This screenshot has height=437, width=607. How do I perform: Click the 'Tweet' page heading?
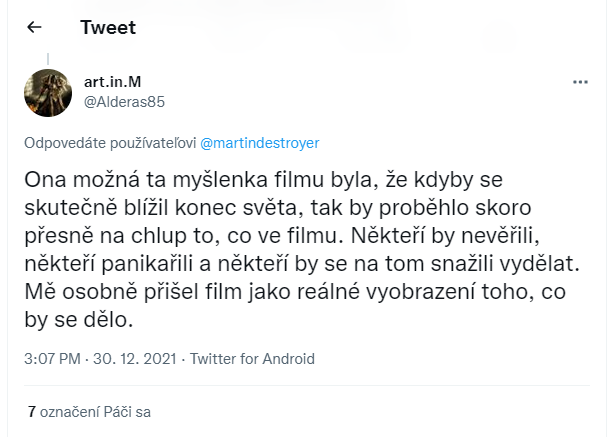(108, 28)
